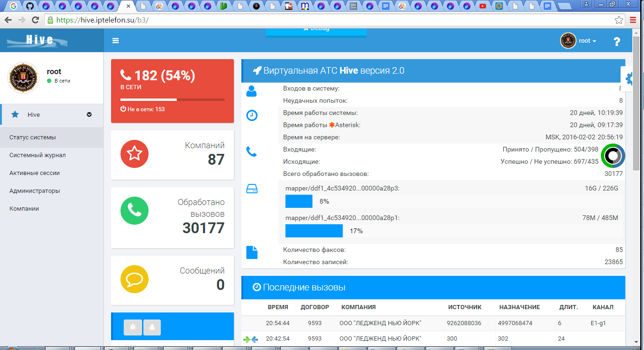Click the green padlock in the address bar
The height and width of the screenshot is (350, 644).
[x=50, y=20]
